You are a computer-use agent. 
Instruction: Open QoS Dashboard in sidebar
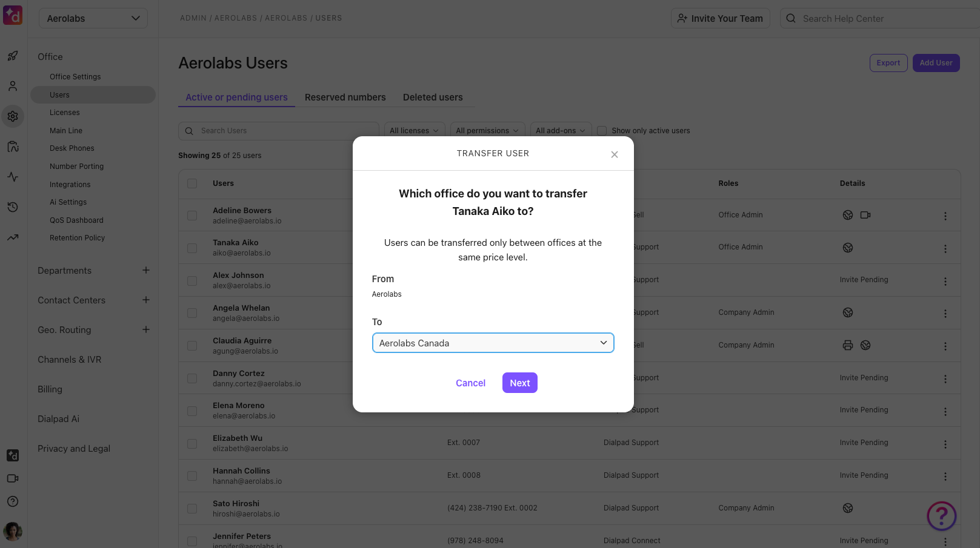pos(76,220)
